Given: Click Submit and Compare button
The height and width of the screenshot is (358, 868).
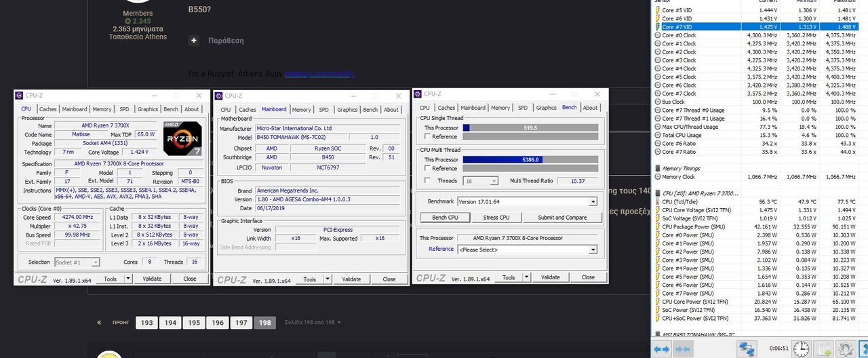Looking at the screenshot, I should (562, 218).
